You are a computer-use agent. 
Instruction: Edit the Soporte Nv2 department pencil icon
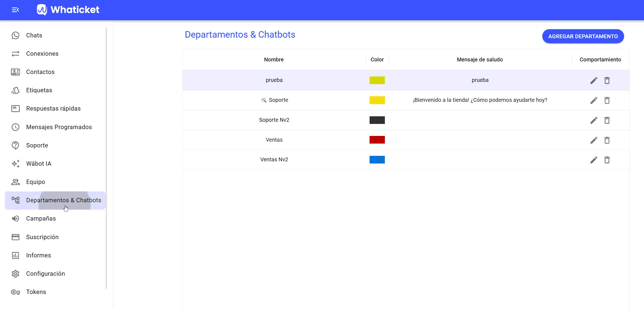click(x=594, y=120)
